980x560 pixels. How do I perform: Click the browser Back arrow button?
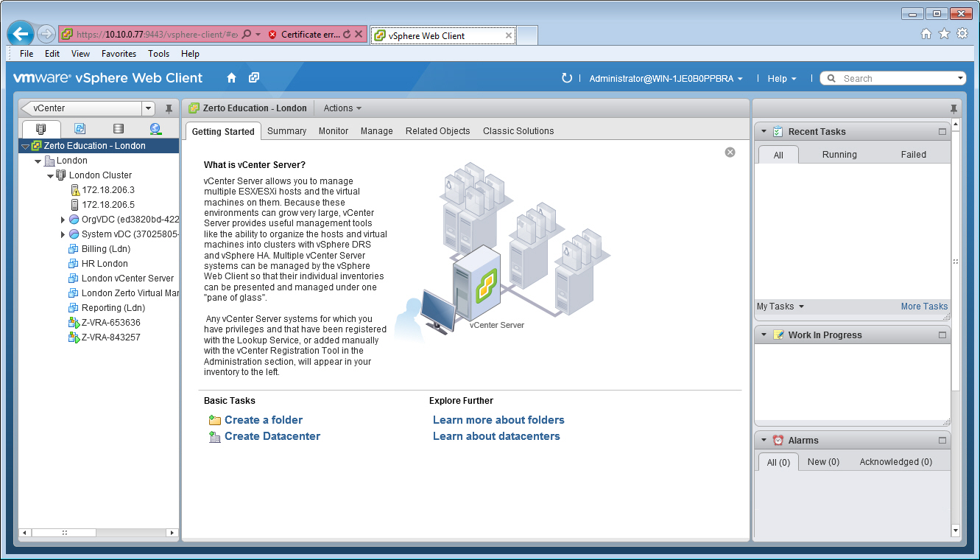tap(21, 34)
